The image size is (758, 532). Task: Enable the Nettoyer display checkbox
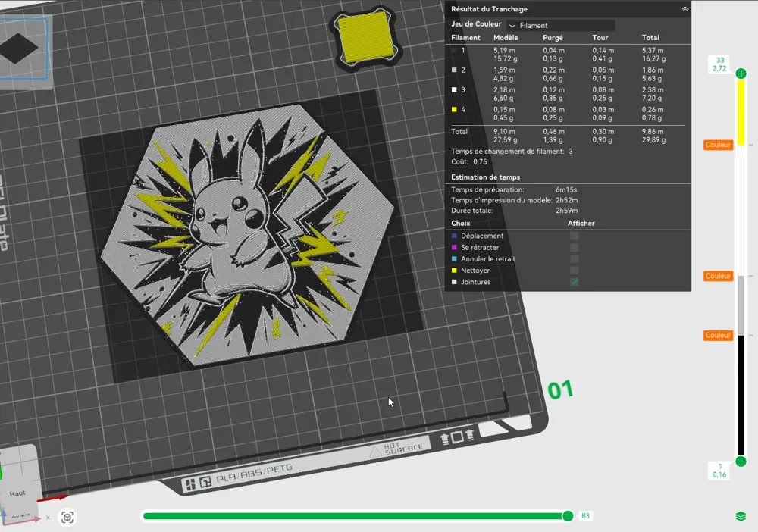pyautogui.click(x=574, y=270)
